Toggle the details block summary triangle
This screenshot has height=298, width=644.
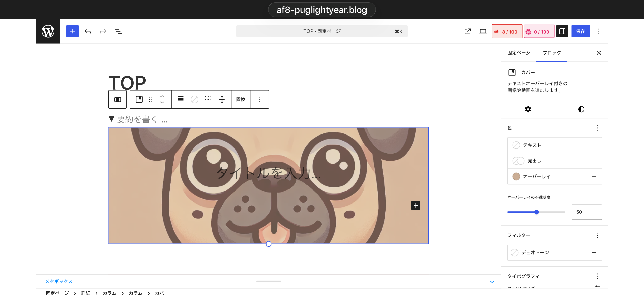pos(111,119)
